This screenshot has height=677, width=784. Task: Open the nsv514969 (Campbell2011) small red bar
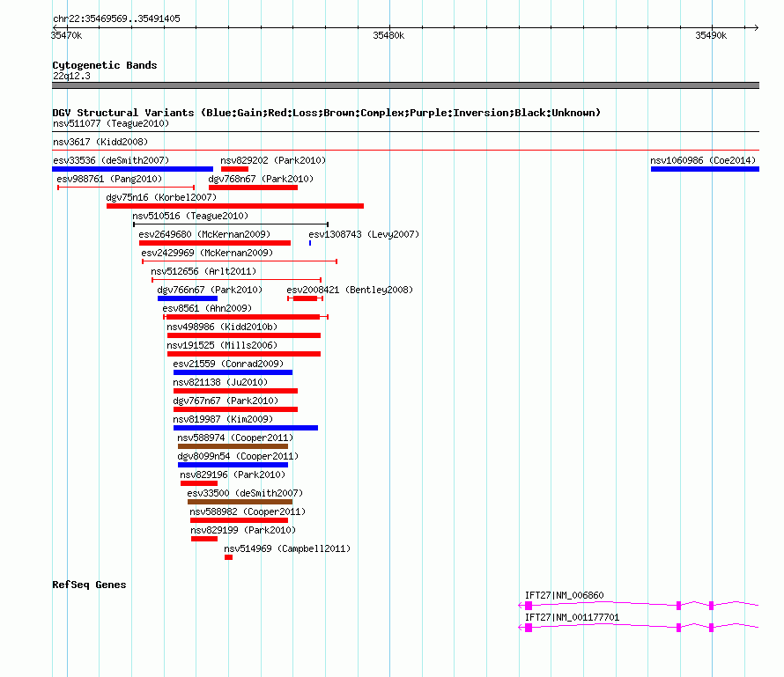coord(228,557)
